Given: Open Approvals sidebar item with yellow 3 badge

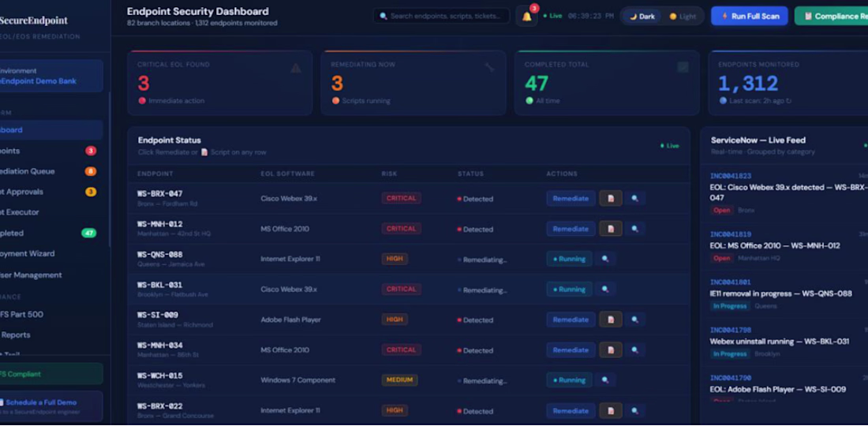Looking at the screenshot, I should pyautogui.click(x=50, y=192).
